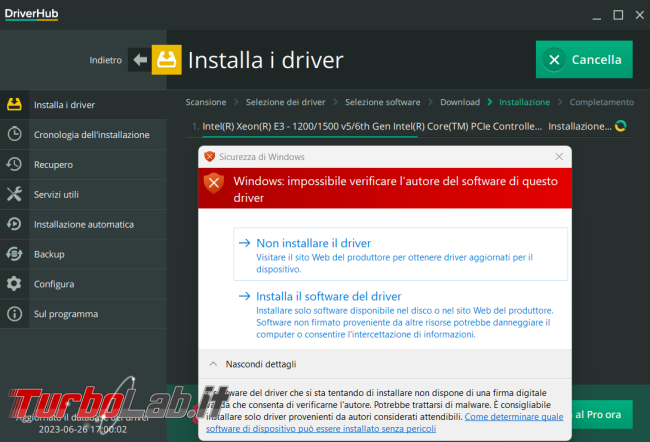Screen dimensions: 650x442
Task: Select the Intel Xeon PCIe Controller driver row
Action: (x=409, y=126)
